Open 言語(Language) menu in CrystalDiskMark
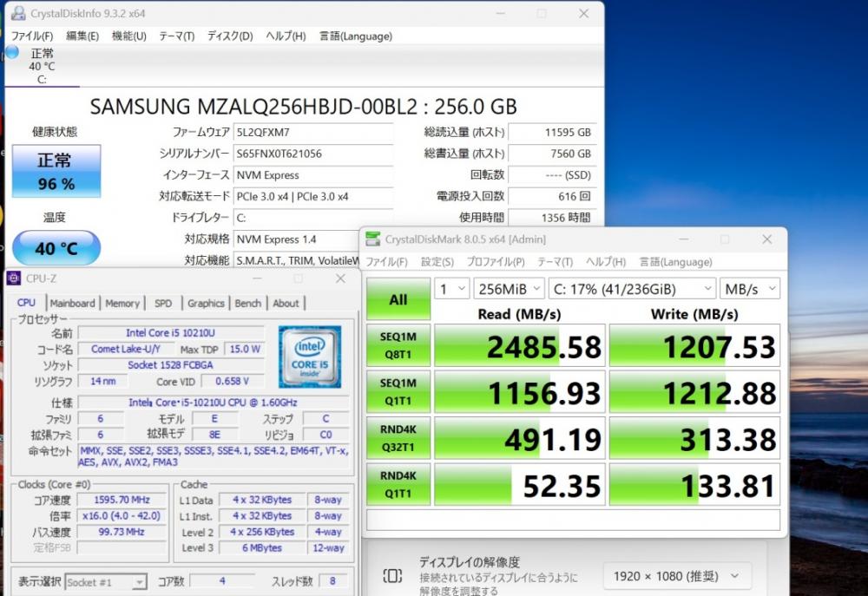Image resolution: width=868 pixels, height=596 pixels. [675, 262]
